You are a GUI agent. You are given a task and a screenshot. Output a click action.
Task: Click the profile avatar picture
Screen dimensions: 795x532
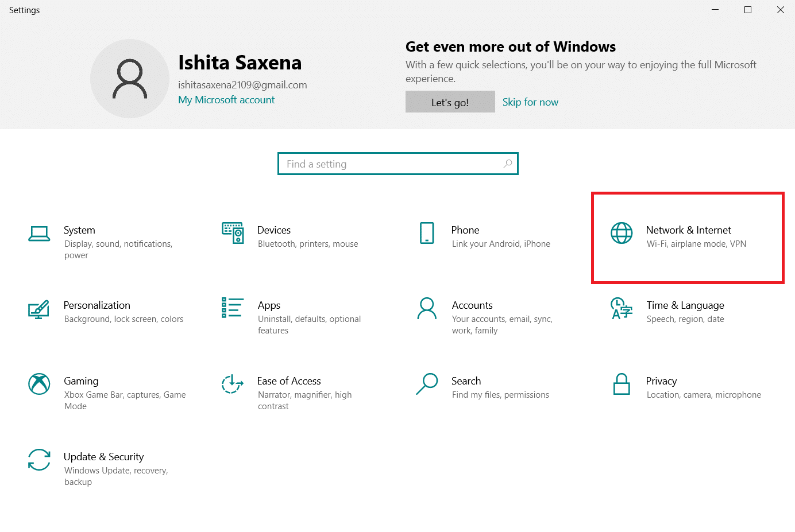pos(130,79)
